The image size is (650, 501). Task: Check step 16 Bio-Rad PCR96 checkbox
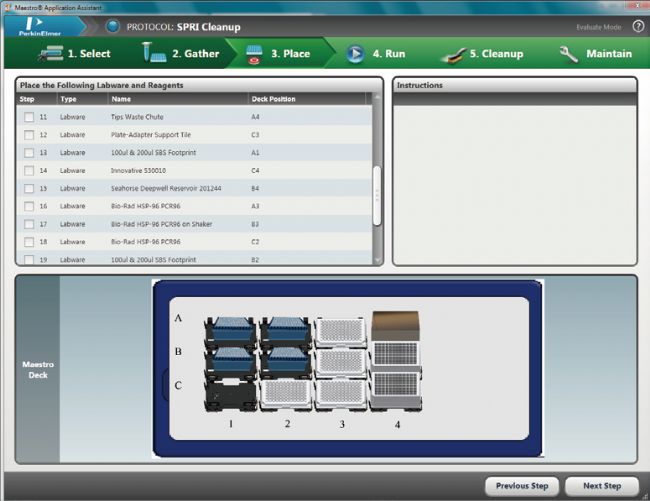point(29,206)
